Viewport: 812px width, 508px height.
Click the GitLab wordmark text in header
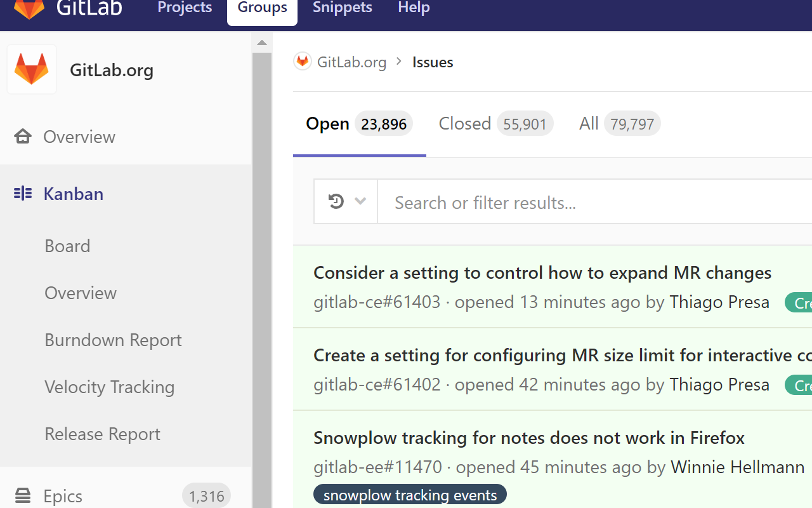(89, 8)
